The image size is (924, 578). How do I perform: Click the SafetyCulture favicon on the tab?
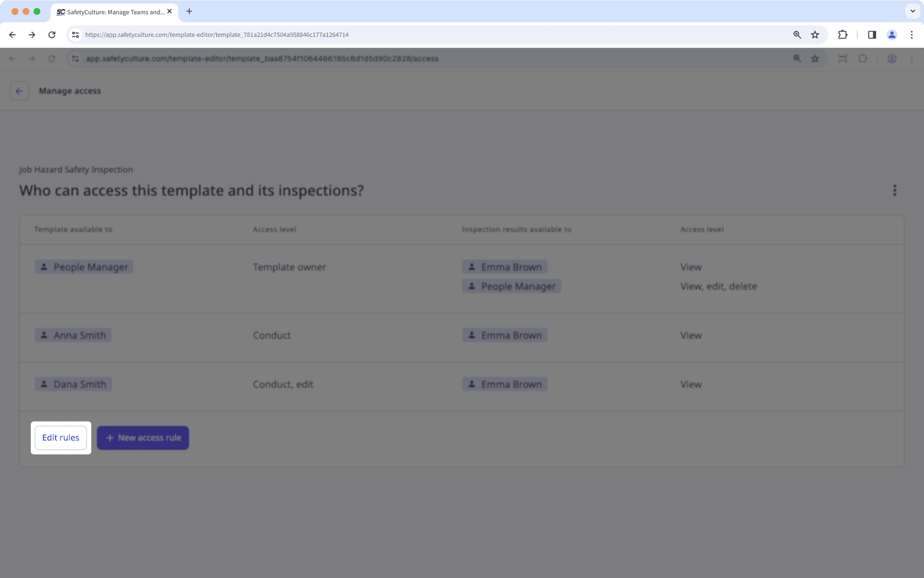coord(61,12)
